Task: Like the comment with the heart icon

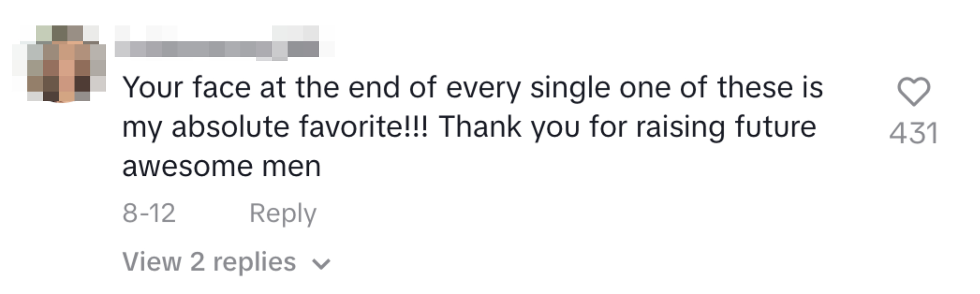Action: tap(913, 91)
